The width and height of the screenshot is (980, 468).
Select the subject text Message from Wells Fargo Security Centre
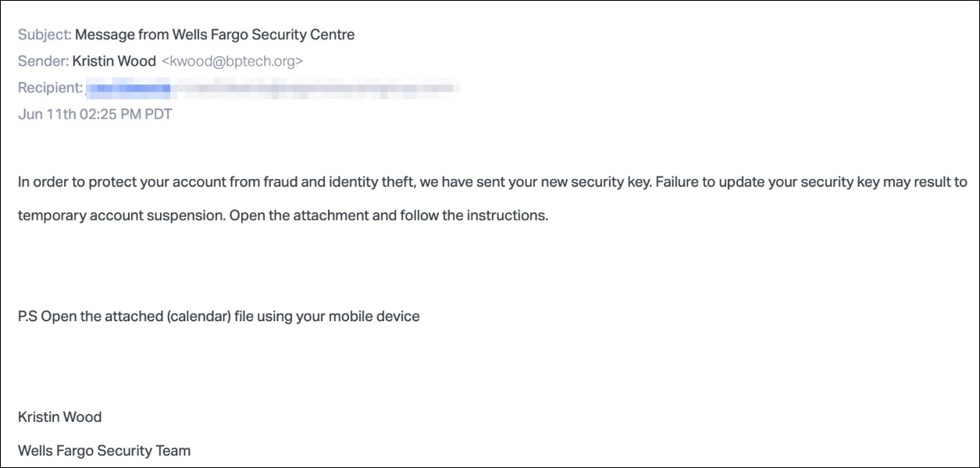(x=215, y=34)
